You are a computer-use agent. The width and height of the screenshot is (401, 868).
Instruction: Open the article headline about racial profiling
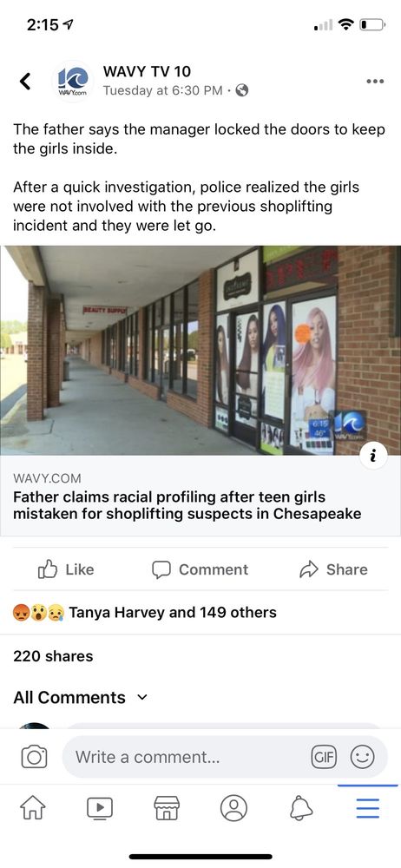coord(187,505)
